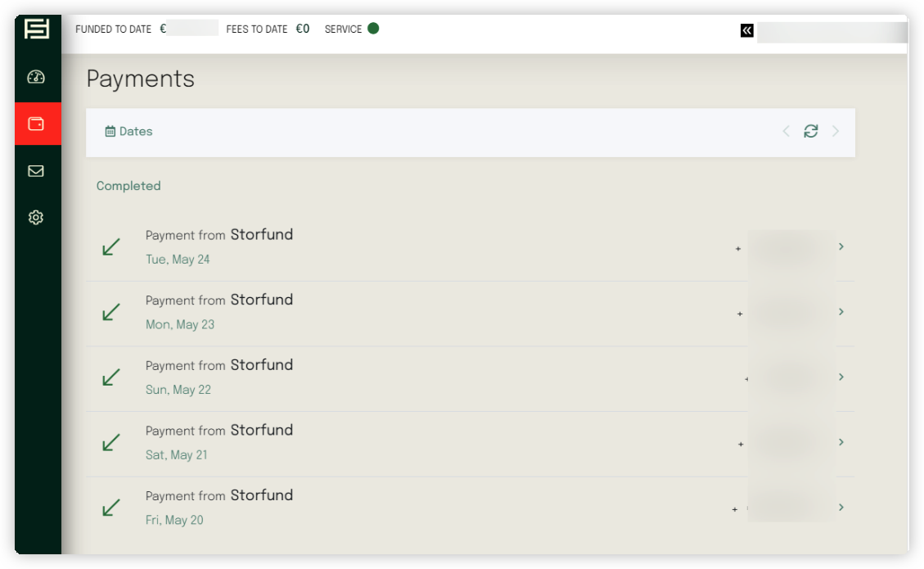Go to previous date range
The image size is (924, 569).
point(786,131)
